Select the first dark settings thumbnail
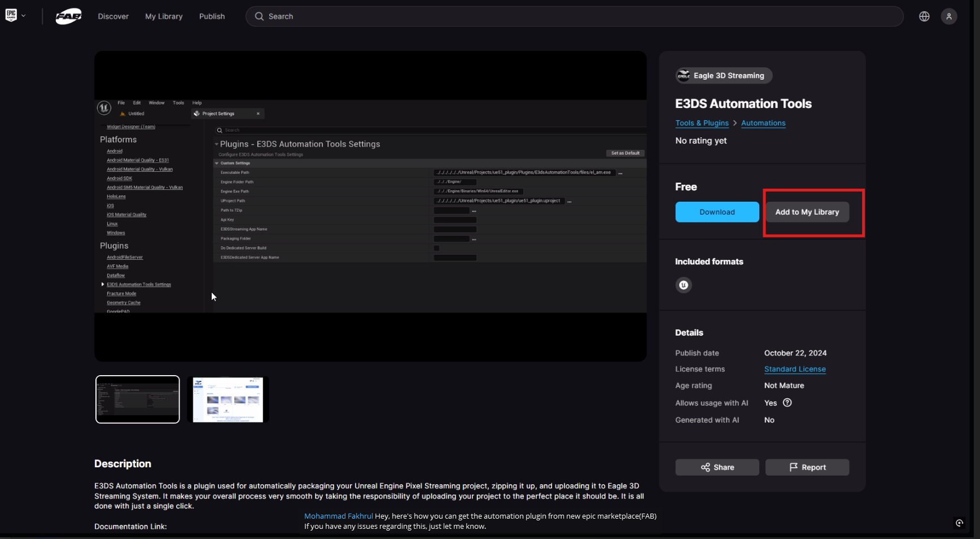980x539 pixels. (x=138, y=399)
